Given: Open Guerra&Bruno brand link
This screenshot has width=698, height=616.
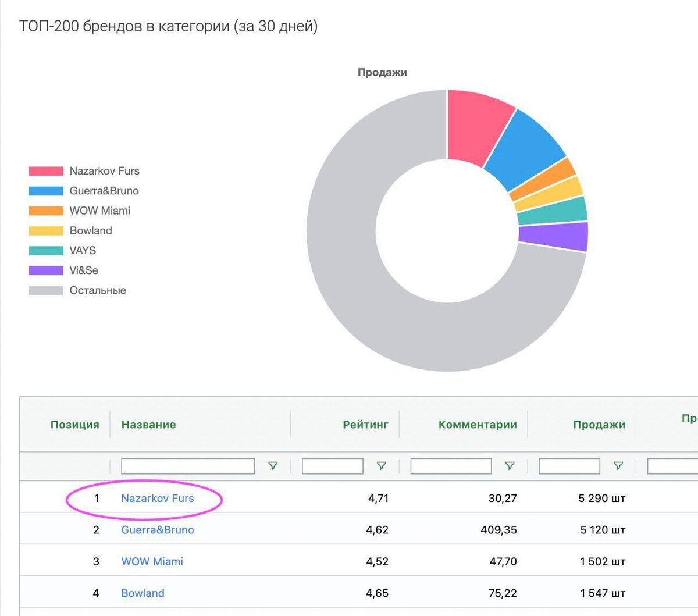Looking at the screenshot, I should pos(158,530).
